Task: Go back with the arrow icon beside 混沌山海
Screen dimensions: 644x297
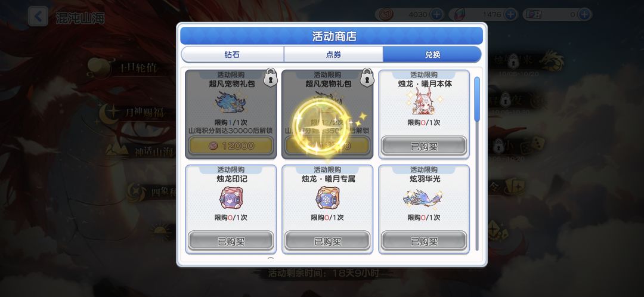Action: [x=38, y=17]
